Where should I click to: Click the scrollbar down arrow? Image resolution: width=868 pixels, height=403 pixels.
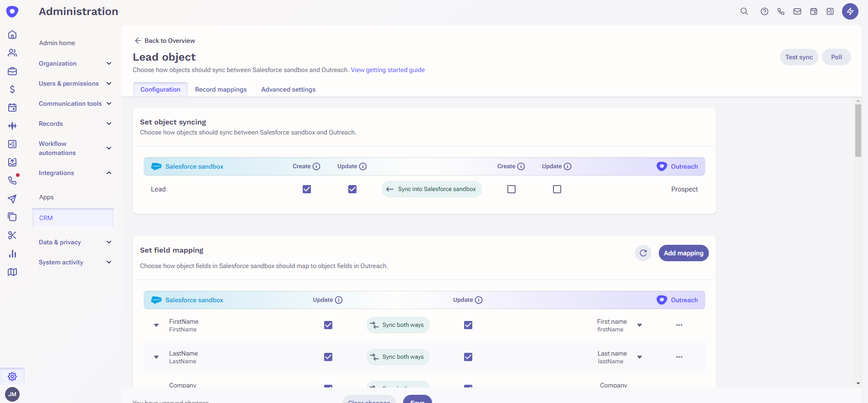[858, 383]
